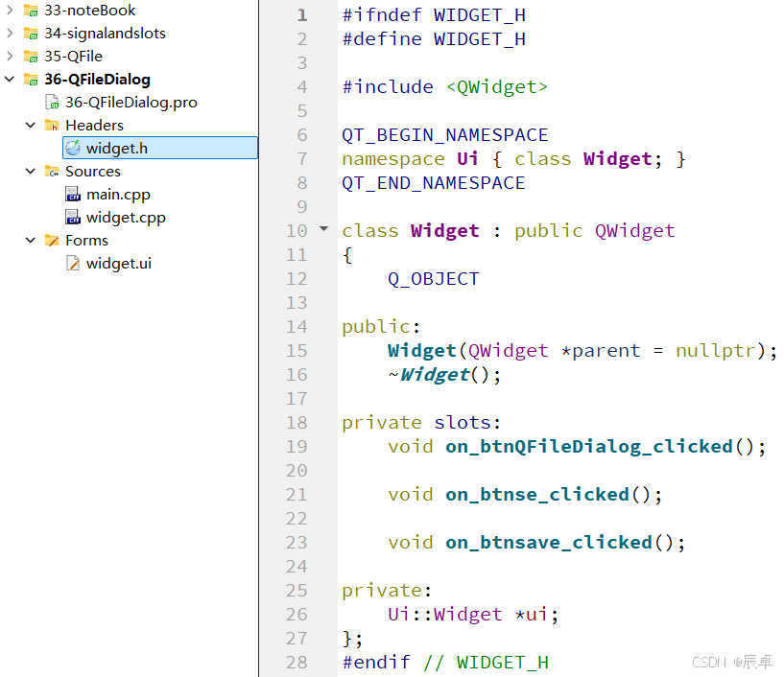Click on_btnsave_clicked slot name

[549, 542]
